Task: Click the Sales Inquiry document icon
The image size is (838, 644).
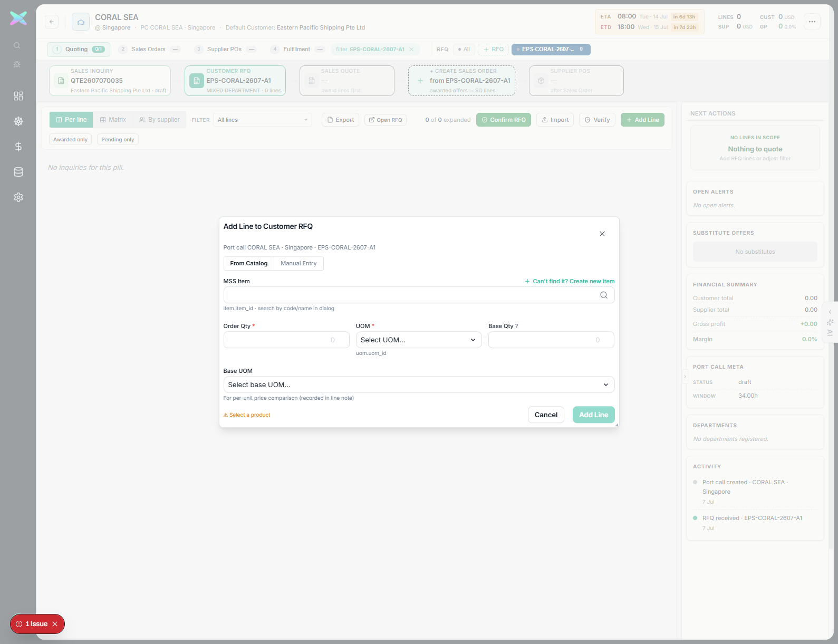Action: (61, 81)
